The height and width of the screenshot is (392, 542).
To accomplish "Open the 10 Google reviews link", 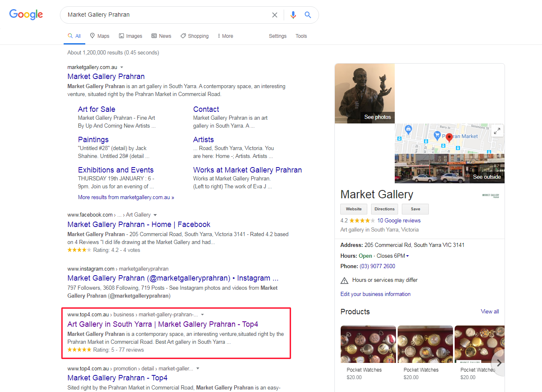I will [x=398, y=221].
